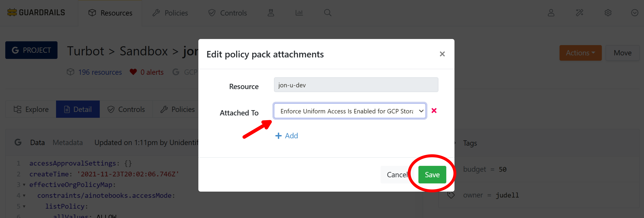Viewport: 644px width, 218px height.
Task: Close the Edit policy pack dialog
Action: click(x=442, y=54)
